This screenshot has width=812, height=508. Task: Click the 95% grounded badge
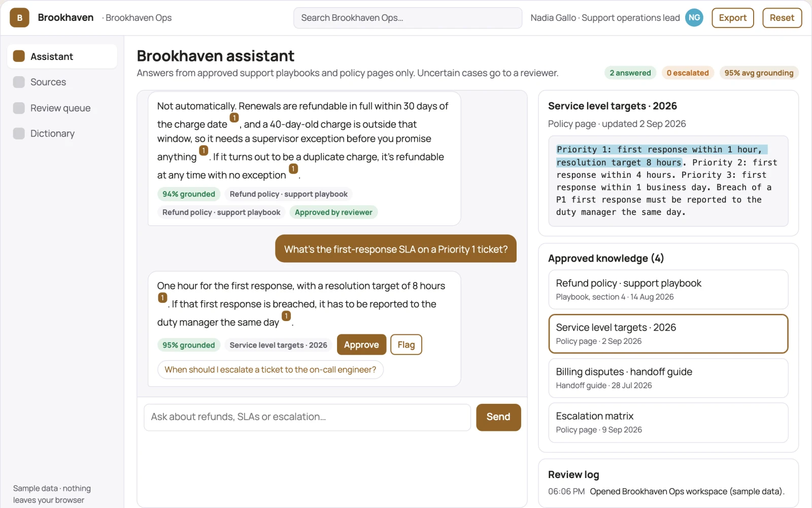pos(189,345)
